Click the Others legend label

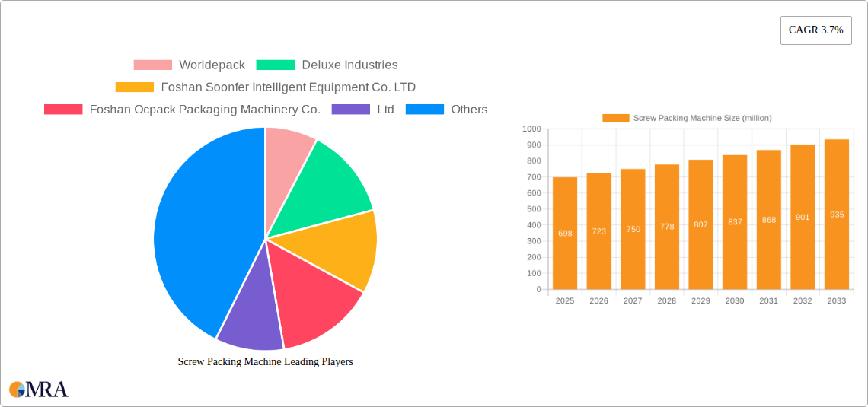tap(470, 110)
